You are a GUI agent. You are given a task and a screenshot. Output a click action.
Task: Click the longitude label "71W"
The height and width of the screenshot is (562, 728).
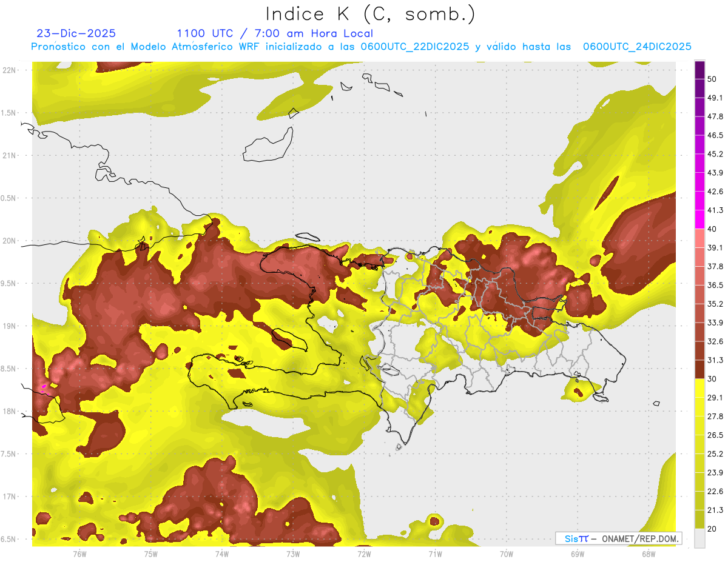(435, 554)
